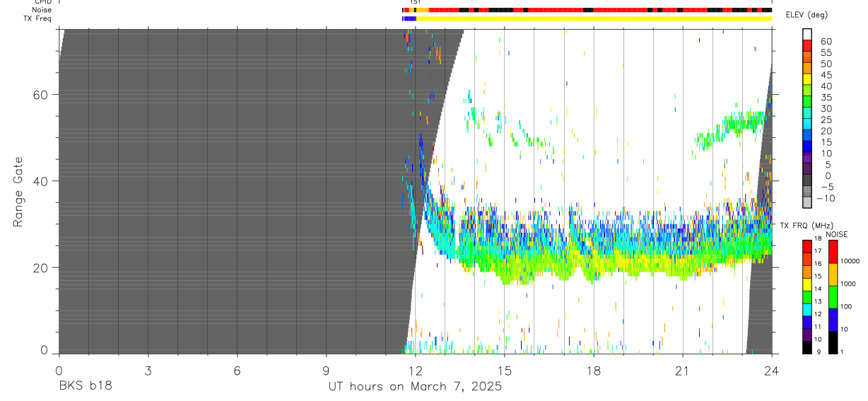
Task: Click the x-axis tick label '6'
Action: pos(237,371)
